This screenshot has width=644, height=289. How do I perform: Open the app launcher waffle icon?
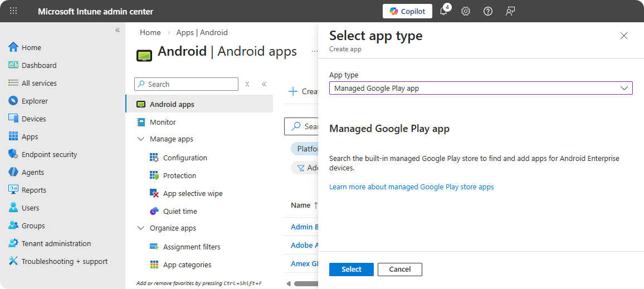pos(14,11)
